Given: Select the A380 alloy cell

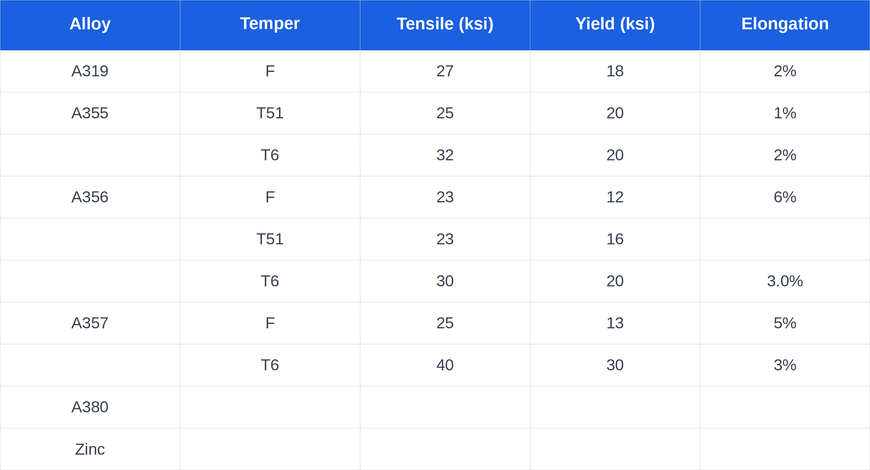Looking at the screenshot, I should coord(90,407).
